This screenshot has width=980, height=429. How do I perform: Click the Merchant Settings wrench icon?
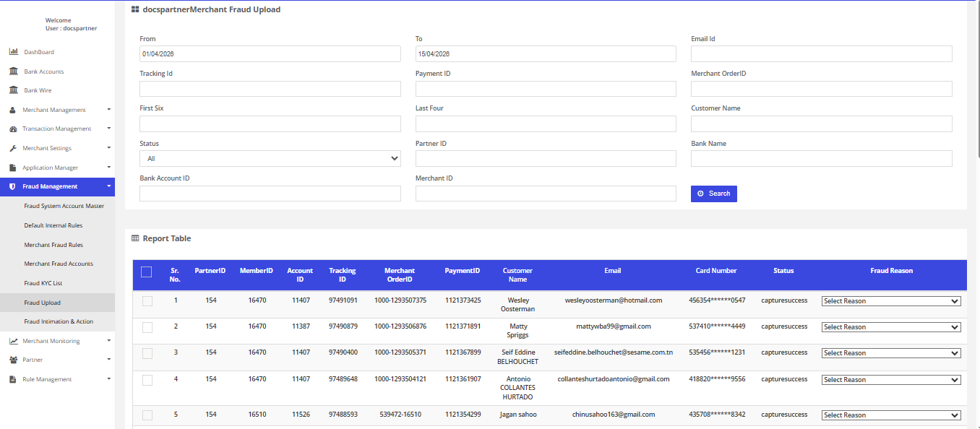coord(13,148)
